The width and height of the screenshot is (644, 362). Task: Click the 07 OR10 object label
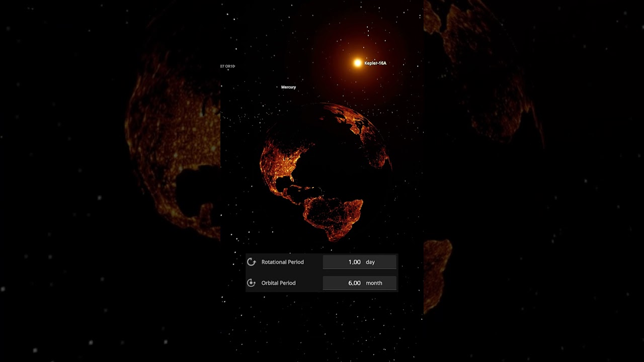pyautogui.click(x=227, y=66)
